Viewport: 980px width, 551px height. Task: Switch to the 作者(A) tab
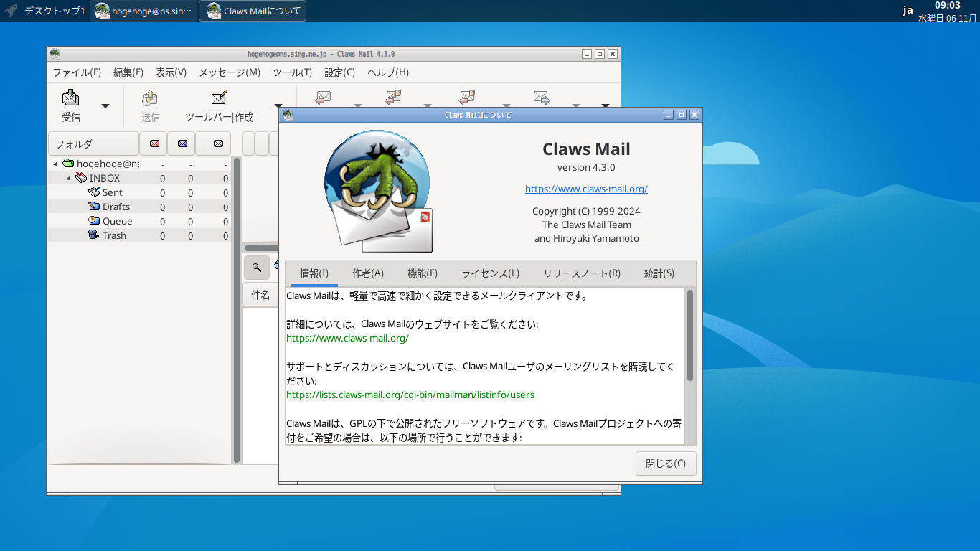point(367,273)
